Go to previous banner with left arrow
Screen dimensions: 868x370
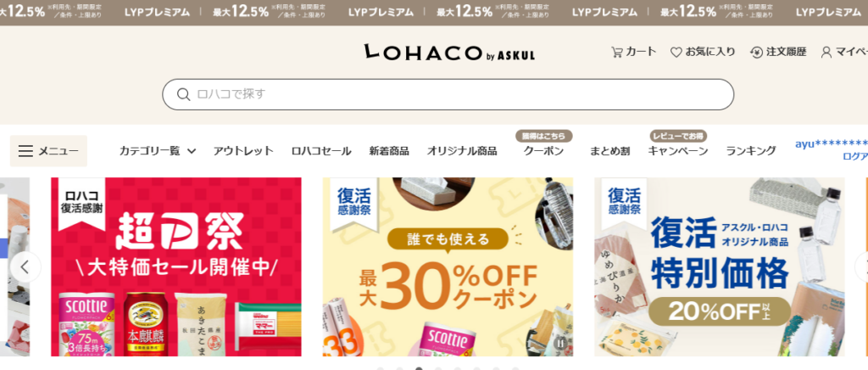tap(25, 267)
